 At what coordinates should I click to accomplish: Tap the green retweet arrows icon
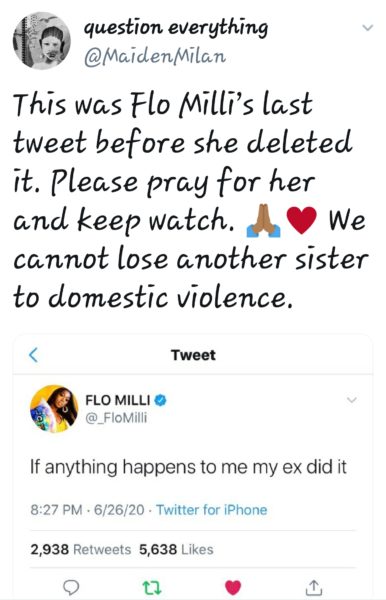point(152,587)
